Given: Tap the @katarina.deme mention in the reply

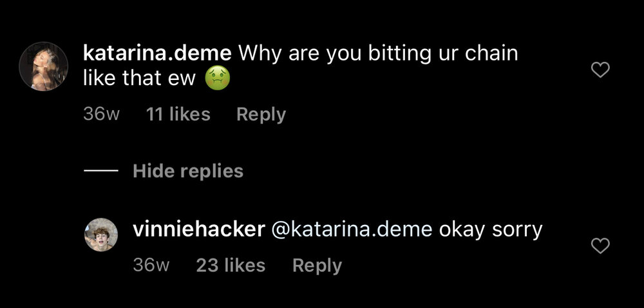Looking at the screenshot, I should pyautogui.click(x=352, y=230).
